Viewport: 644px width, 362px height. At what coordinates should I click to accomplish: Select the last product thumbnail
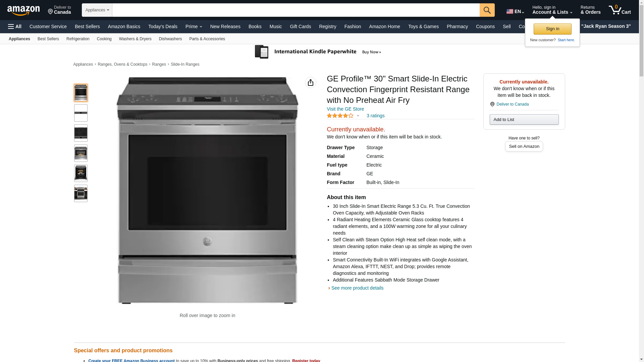(x=81, y=193)
